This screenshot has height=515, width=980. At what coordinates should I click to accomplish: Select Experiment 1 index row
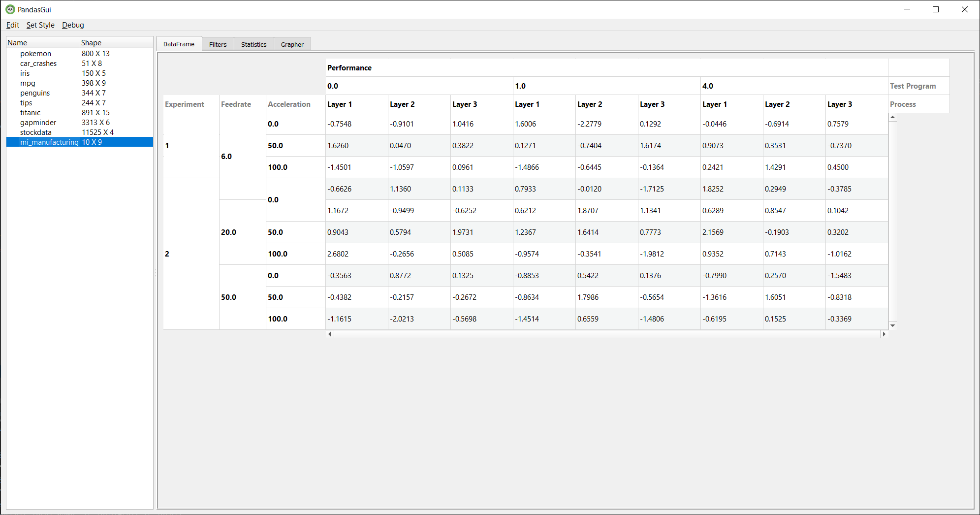point(191,146)
